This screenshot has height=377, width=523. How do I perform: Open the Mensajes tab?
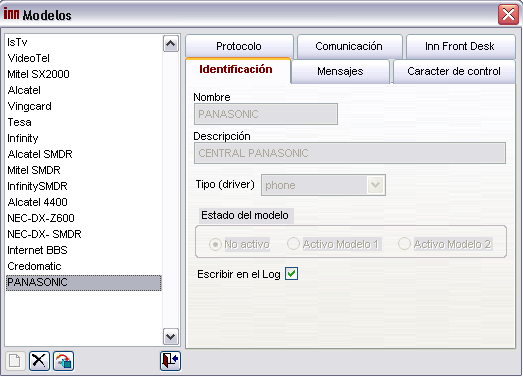(340, 71)
